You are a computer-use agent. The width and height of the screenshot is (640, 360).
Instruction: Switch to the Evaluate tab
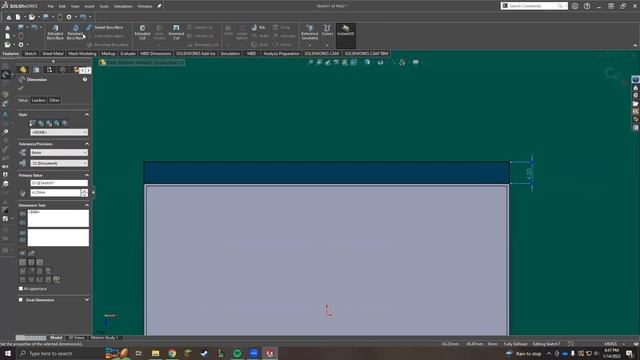(128, 53)
